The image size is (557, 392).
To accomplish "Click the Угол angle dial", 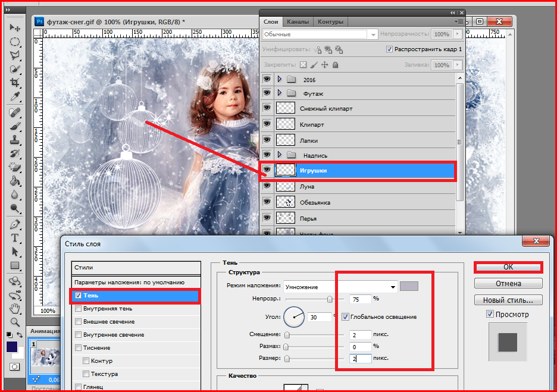I will [294, 316].
